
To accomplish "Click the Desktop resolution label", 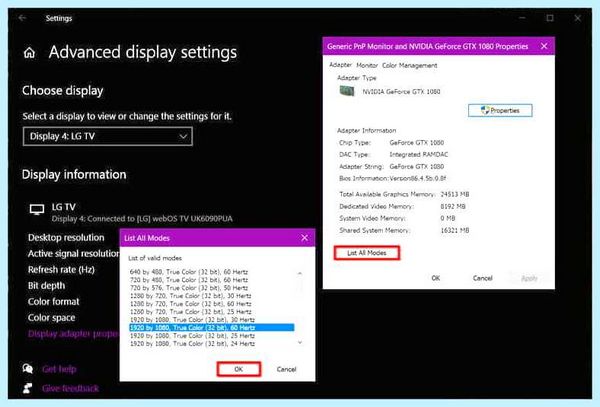I will pos(66,238).
